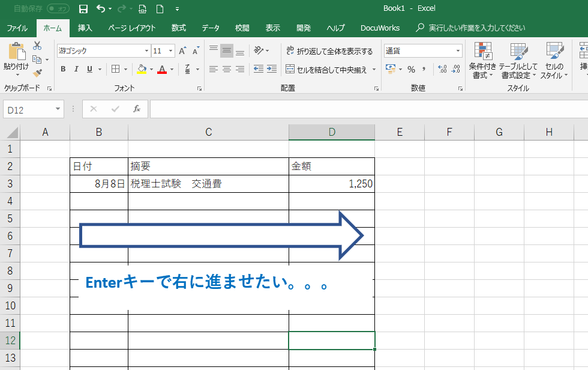
Task: Toggle the AutoSave (自動保存) switch
Action: tap(58, 8)
